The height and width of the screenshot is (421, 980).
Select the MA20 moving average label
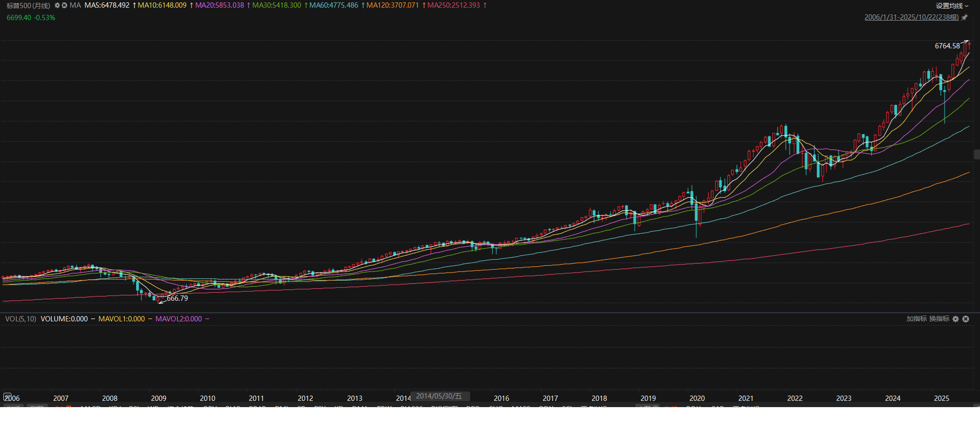tap(219, 5)
